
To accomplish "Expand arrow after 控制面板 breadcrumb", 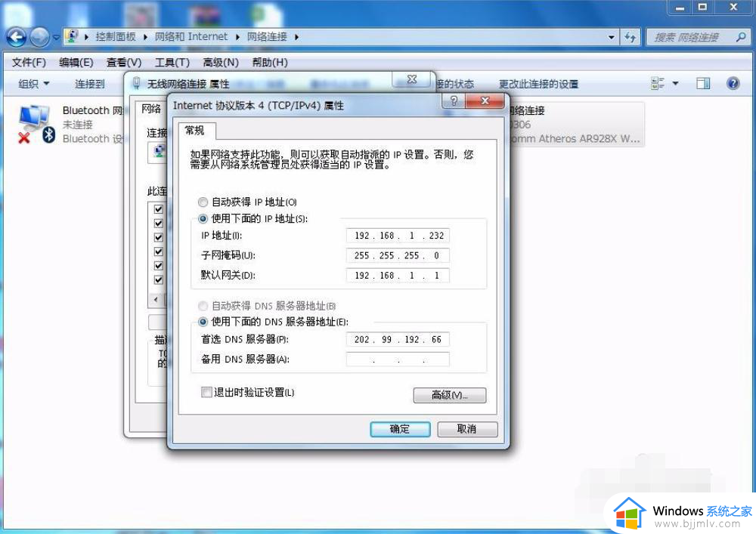I will [x=145, y=37].
